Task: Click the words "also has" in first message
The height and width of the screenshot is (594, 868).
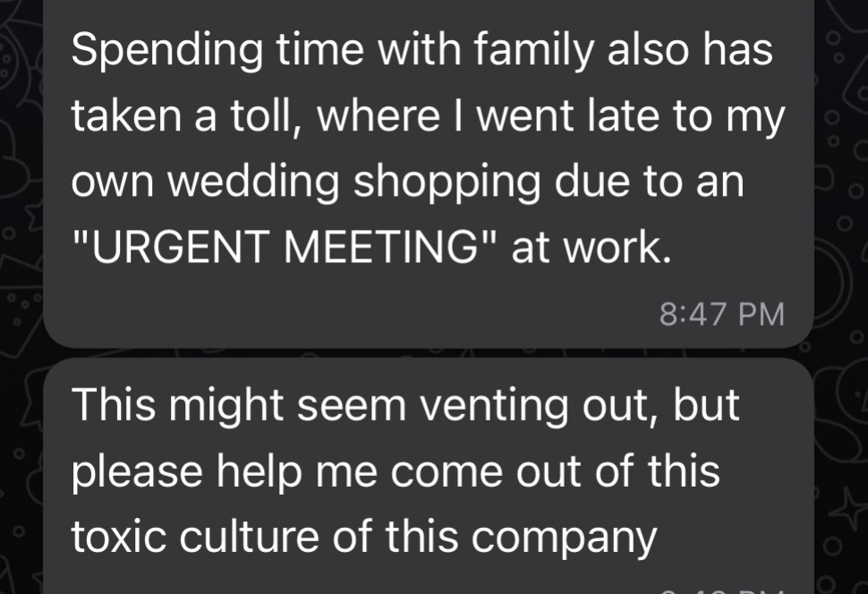Action: [x=689, y=50]
